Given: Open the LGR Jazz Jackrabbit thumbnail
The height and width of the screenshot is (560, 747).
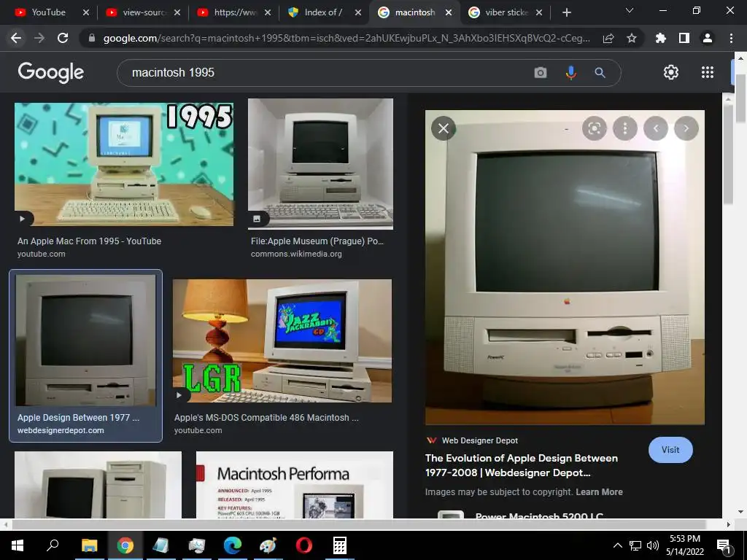Looking at the screenshot, I should [282, 341].
